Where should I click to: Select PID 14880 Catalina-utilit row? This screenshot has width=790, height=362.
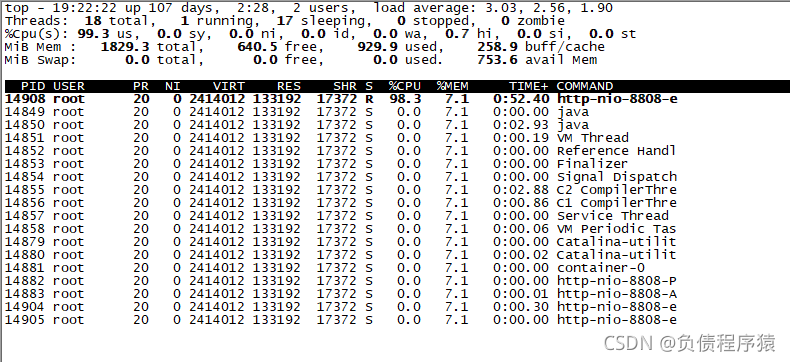[x=341, y=256]
